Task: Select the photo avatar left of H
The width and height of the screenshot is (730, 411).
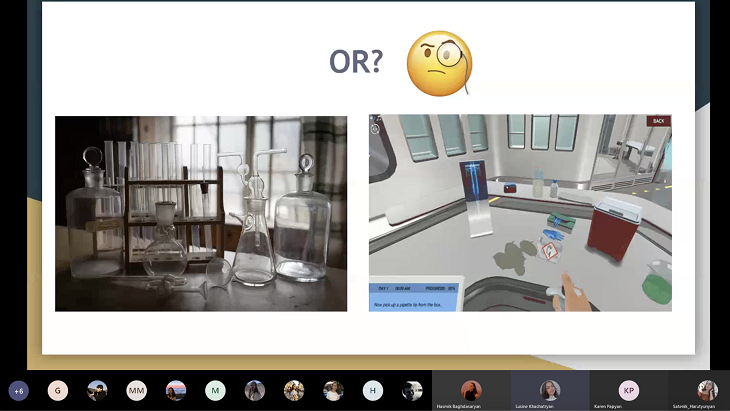Action: pyautogui.click(x=333, y=391)
